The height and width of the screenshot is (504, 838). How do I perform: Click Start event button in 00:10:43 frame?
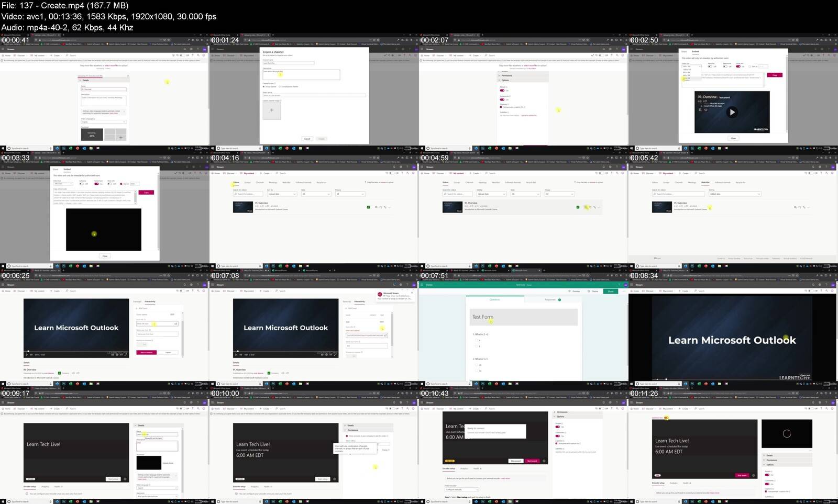pyautogui.click(x=532, y=461)
